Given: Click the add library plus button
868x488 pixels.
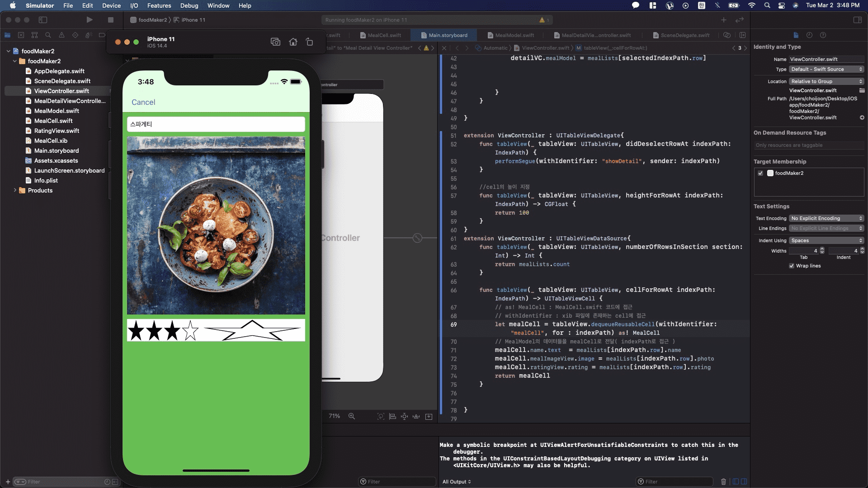Looking at the screenshot, I should 724,20.
